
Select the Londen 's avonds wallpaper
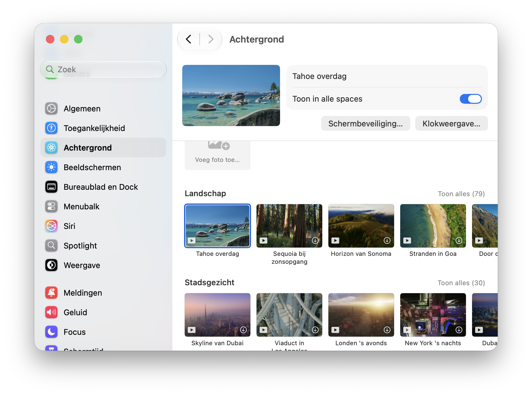coord(361,315)
